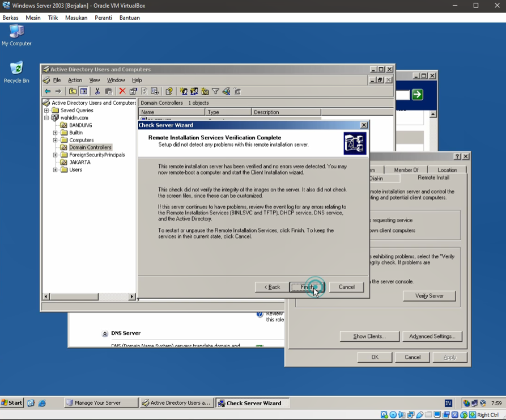Select the Domain Controllers tree item
This screenshot has width=506, height=420.
tap(90, 147)
